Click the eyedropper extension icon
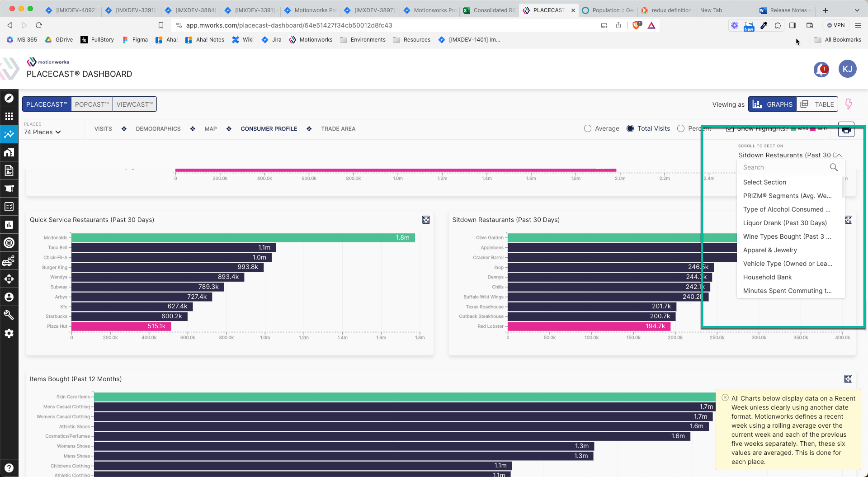This screenshot has height=477, width=868. click(764, 25)
